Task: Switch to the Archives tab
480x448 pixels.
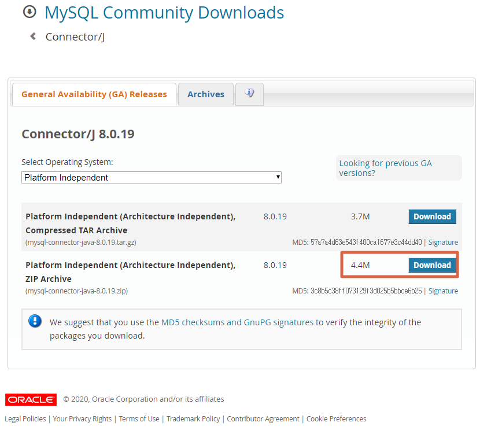Action: tap(206, 94)
